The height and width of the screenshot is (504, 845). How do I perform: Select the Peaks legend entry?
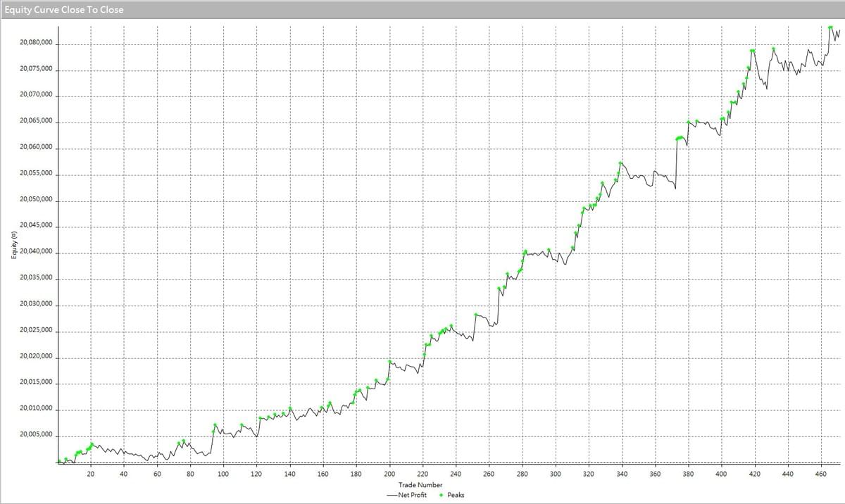pos(451,495)
